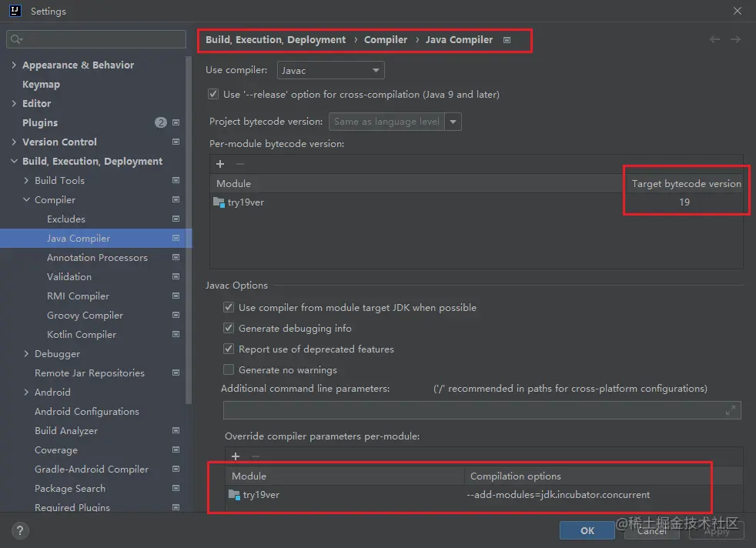Select try19ver in the override parameters table
756x548 pixels.
261,494
